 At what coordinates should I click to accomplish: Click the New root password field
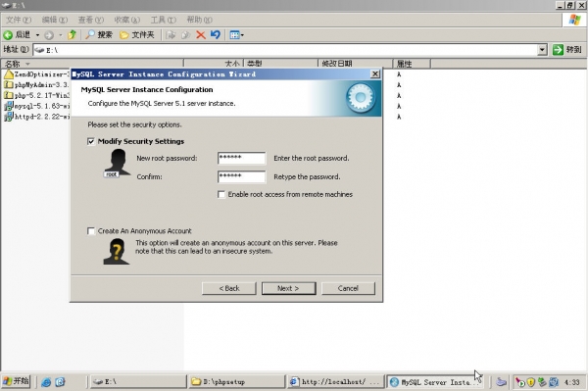[241, 158]
